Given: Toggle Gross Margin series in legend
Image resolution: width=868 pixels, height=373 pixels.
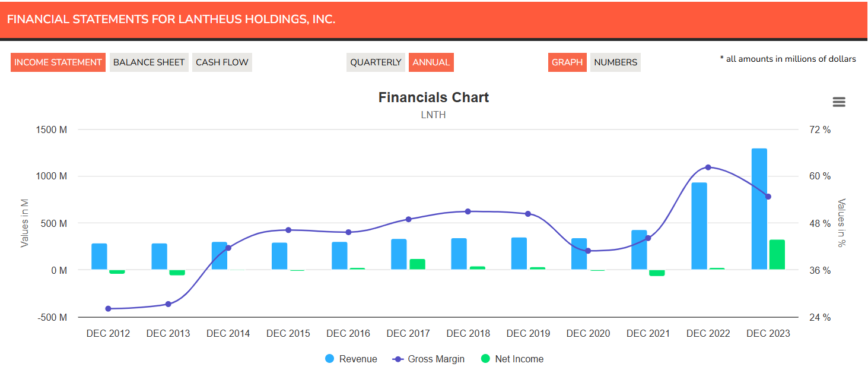Looking at the screenshot, I should [430, 359].
